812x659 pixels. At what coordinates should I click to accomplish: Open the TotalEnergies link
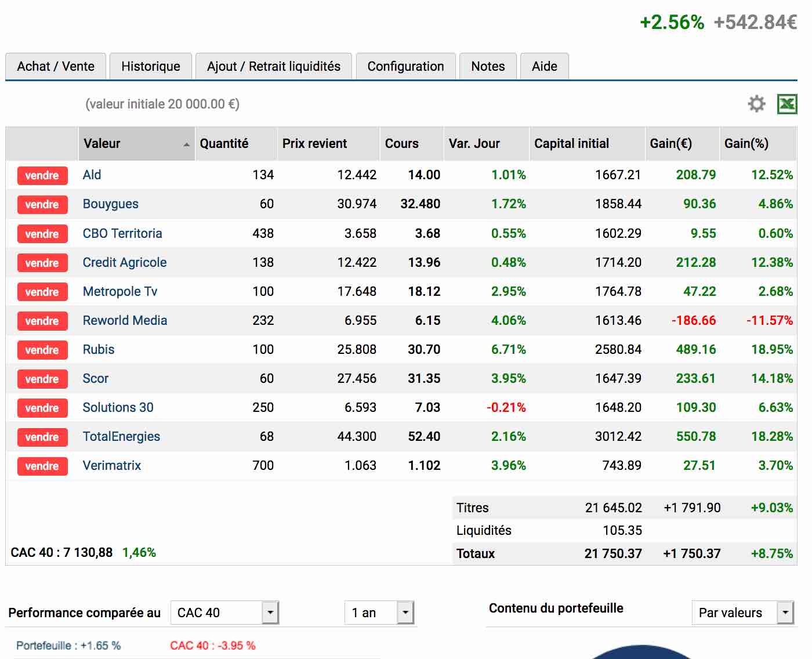coord(121,436)
